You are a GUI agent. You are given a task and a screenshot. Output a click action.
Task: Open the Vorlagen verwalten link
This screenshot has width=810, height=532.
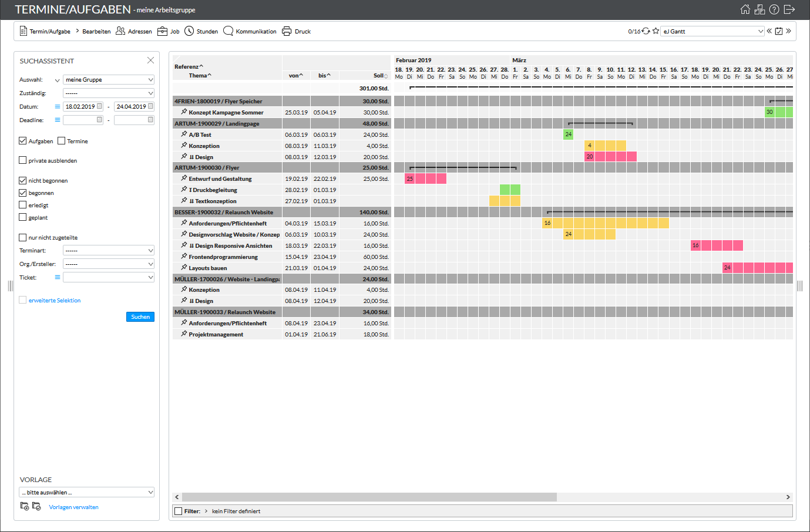(73, 507)
